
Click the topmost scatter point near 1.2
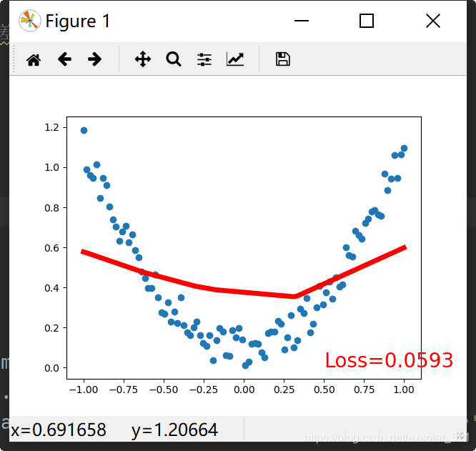[84, 131]
